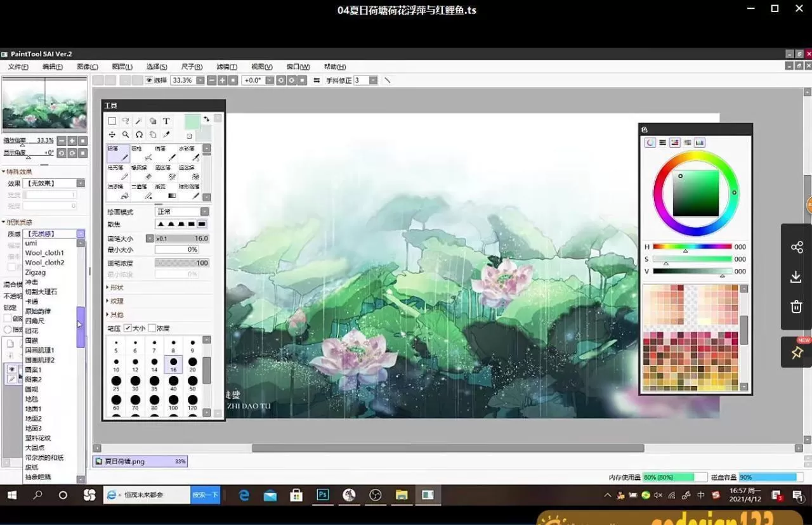Click the rotate canvas tool icon
The image size is (812, 525).
[x=139, y=134]
